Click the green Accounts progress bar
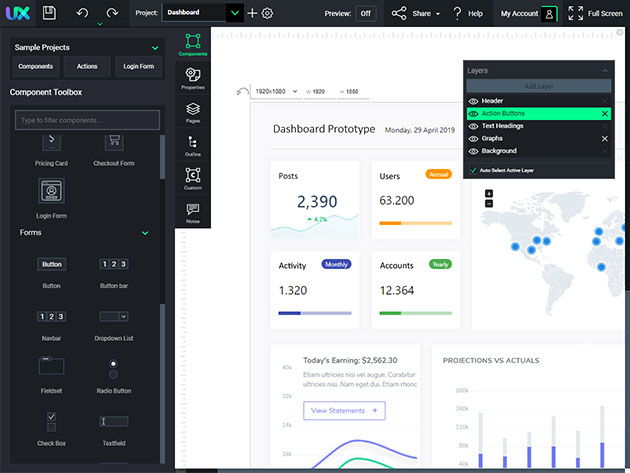The image size is (630, 473). click(416, 313)
